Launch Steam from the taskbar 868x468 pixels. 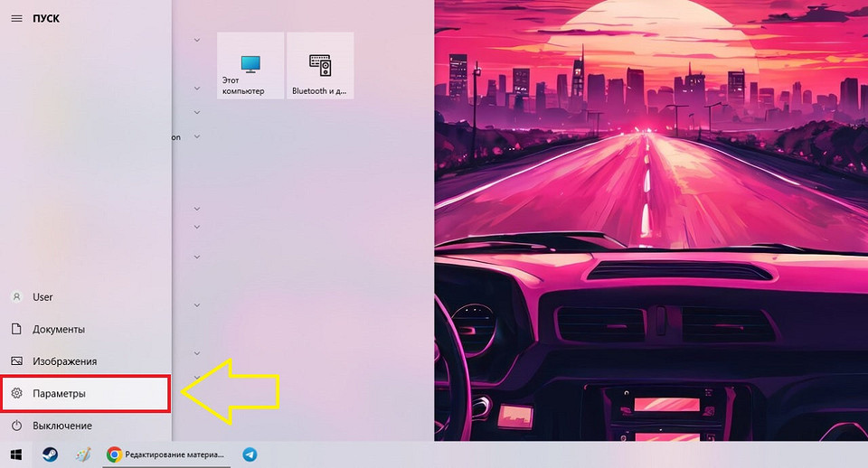pyautogui.click(x=51, y=454)
